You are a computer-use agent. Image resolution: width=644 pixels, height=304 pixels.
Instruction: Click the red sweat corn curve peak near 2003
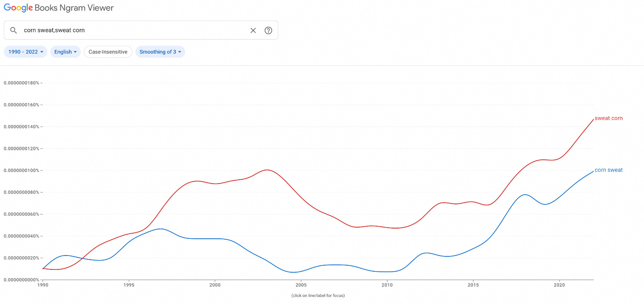click(267, 170)
